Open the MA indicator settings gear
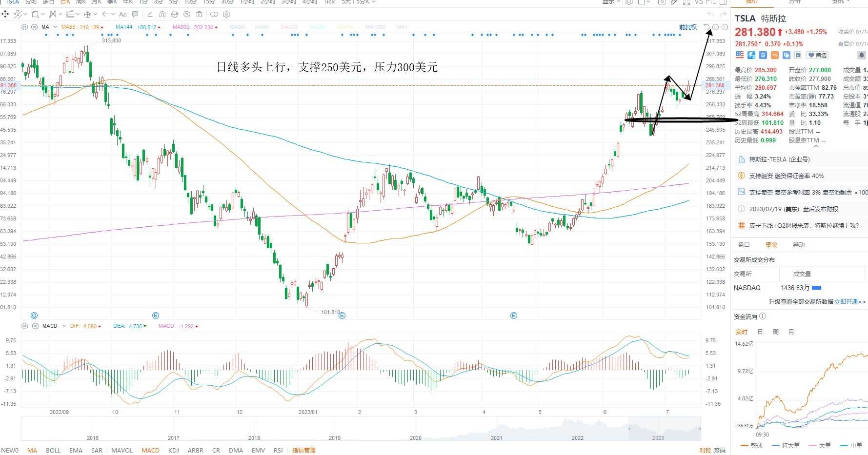 pos(25,27)
